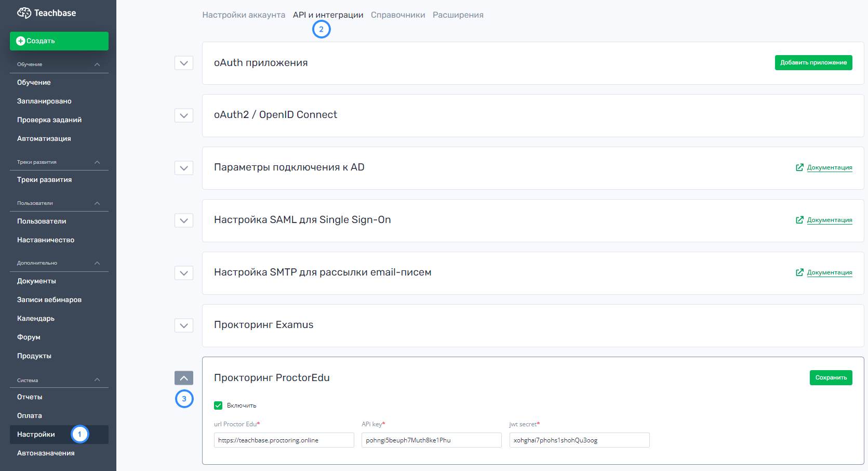Open Календарь in the sidebar
This screenshot has width=868, height=471.
point(36,319)
